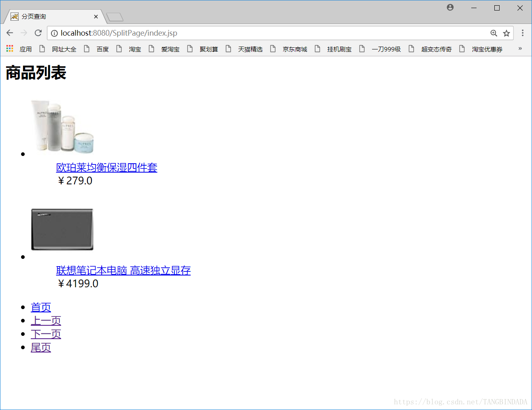Open the 欧珀莱均衡保湿四件套 product link
The width and height of the screenshot is (532, 410).
[106, 167]
